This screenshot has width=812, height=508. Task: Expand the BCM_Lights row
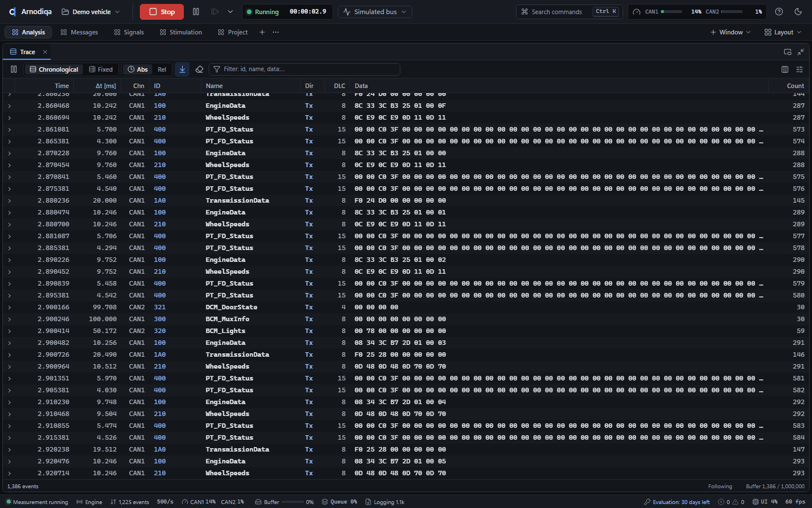click(10, 331)
